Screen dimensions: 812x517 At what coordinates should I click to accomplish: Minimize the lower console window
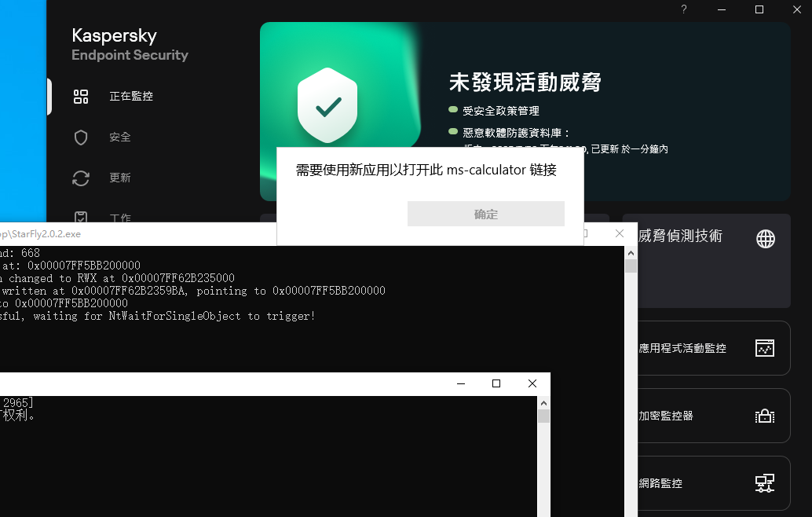click(x=461, y=384)
